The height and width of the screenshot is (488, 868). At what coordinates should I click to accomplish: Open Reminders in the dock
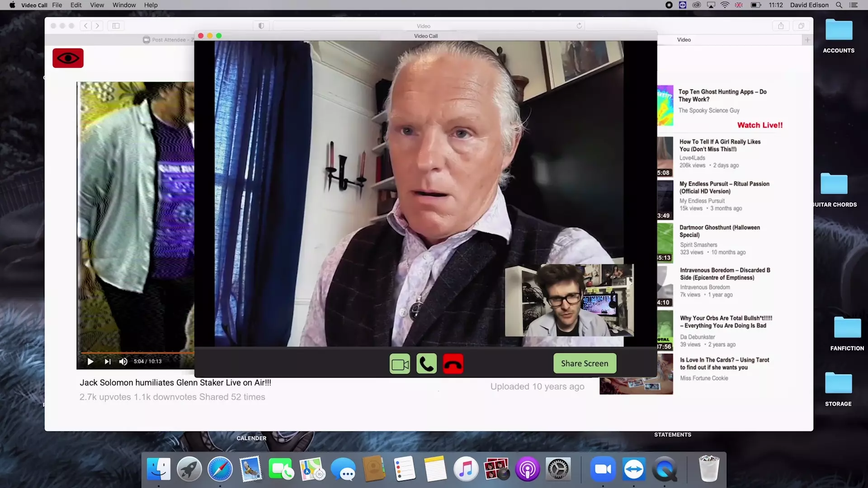(405, 469)
